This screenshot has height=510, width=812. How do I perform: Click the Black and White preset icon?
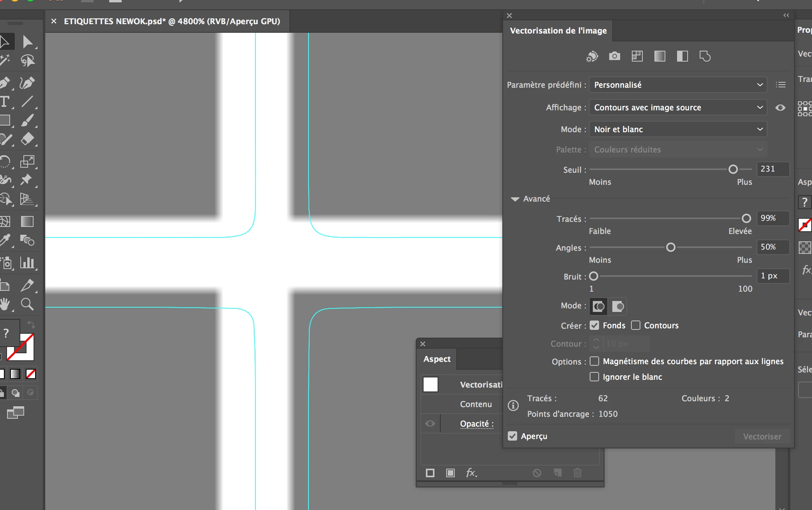(683, 56)
